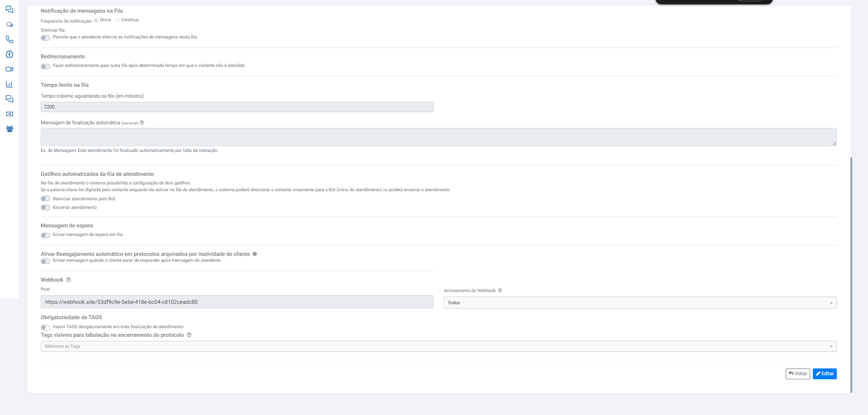Open the Selecione as Tags dropdown
This screenshot has height=415, width=868.
pos(438,346)
